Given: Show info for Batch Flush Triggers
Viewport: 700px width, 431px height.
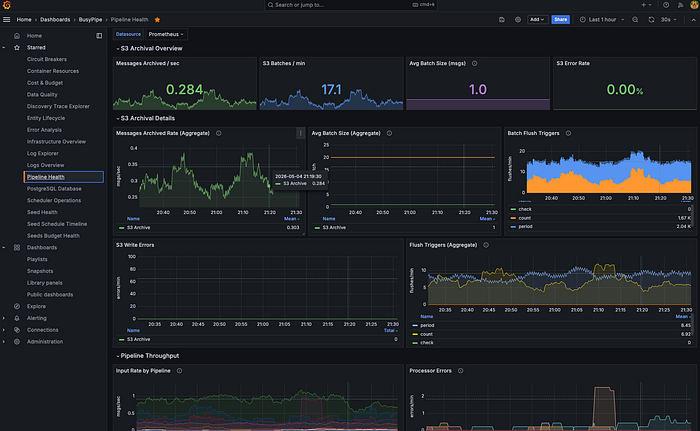Looking at the screenshot, I should (568, 133).
